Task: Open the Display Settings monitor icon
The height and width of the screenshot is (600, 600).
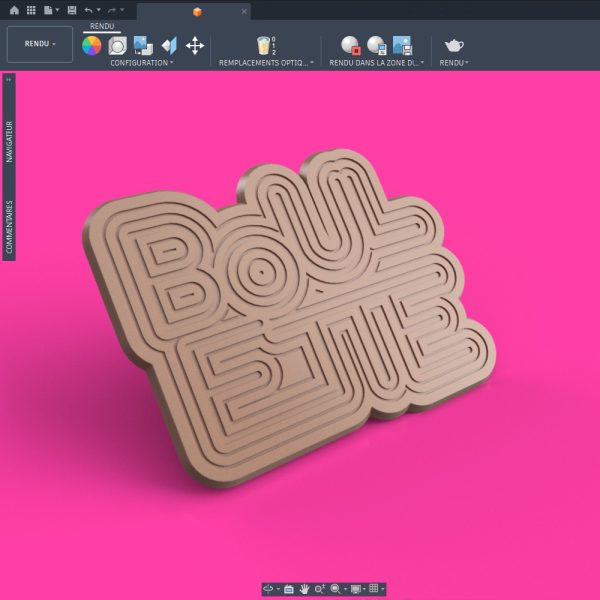Action: (x=356, y=589)
